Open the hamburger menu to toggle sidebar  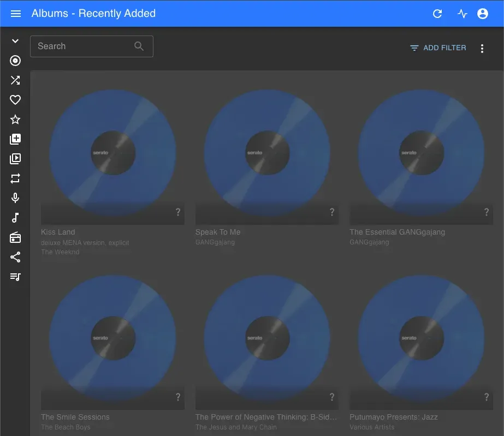click(x=16, y=14)
